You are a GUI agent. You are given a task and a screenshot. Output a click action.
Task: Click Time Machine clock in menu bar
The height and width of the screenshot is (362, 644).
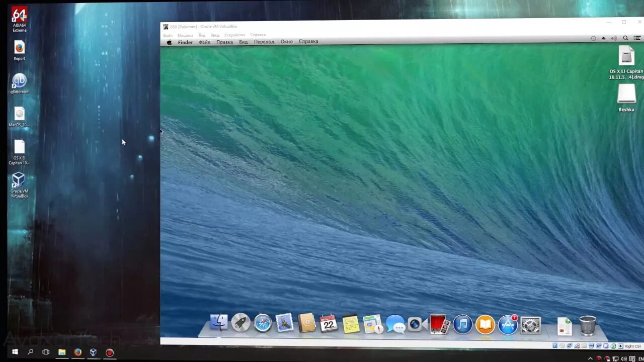[x=593, y=38]
